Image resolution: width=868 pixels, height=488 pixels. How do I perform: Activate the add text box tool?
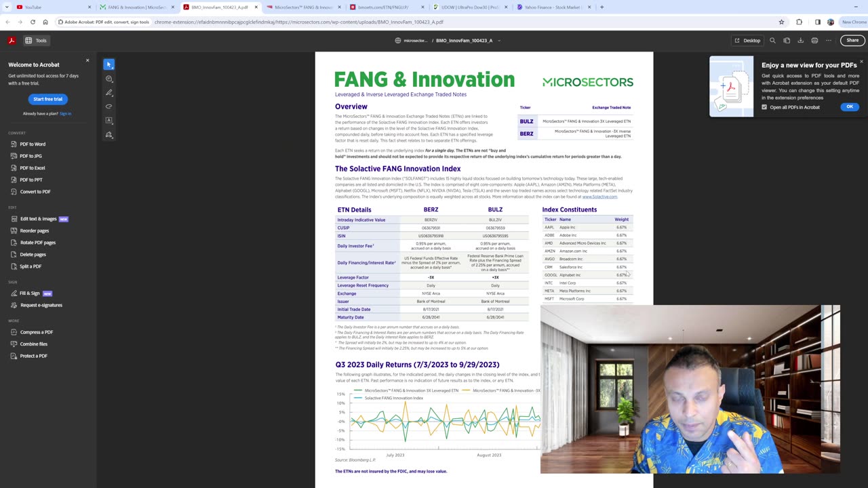coord(108,121)
